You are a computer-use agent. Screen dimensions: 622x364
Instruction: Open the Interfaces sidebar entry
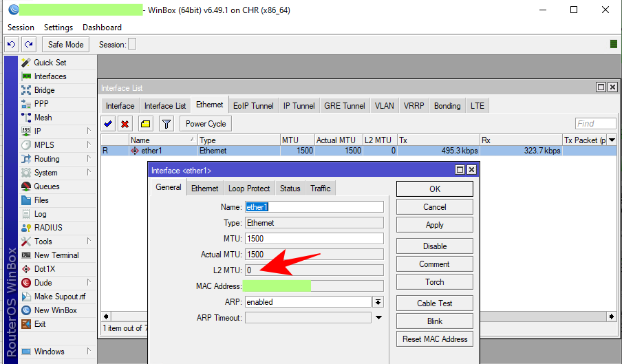click(x=50, y=76)
